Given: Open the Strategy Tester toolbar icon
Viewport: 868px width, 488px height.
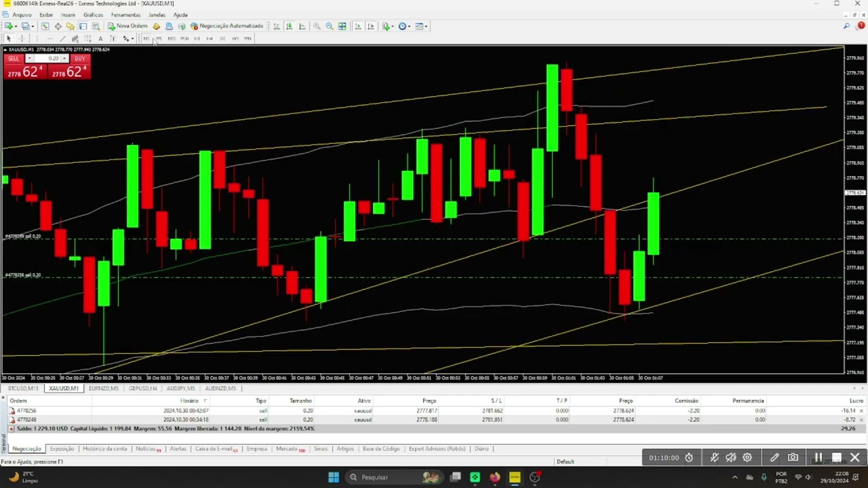Looking at the screenshot, I should pos(96,26).
